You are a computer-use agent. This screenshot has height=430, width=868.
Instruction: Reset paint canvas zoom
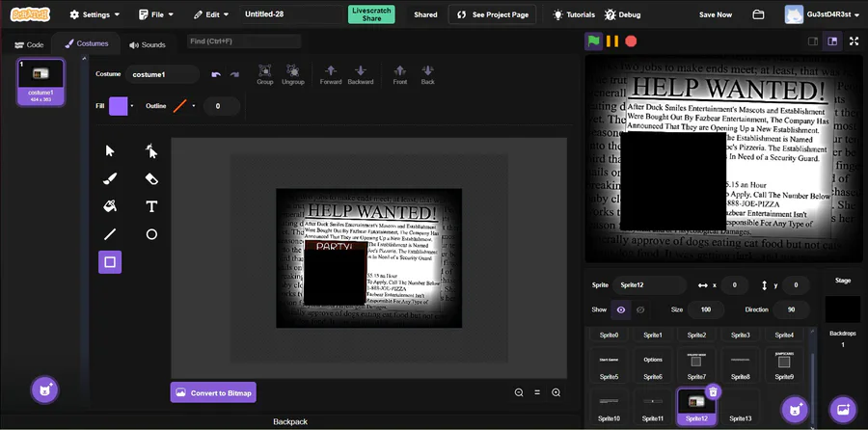tap(537, 392)
